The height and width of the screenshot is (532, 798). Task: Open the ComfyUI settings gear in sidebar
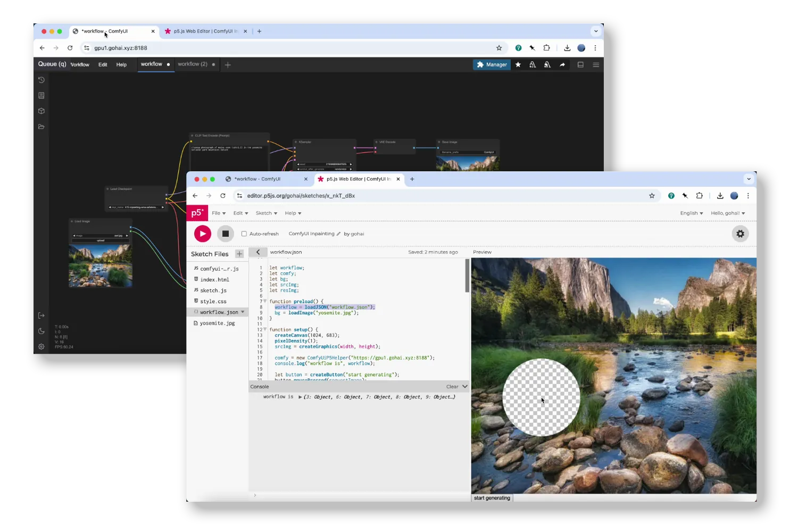pos(41,346)
